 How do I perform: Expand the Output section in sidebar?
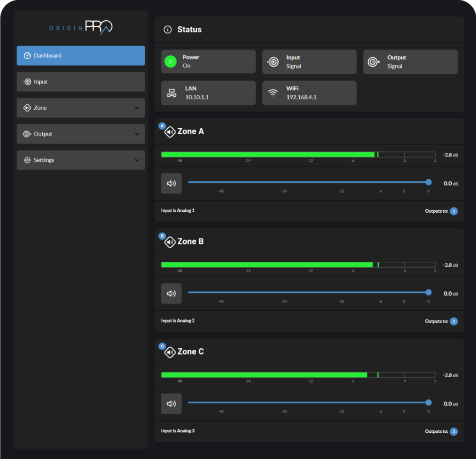tap(137, 134)
